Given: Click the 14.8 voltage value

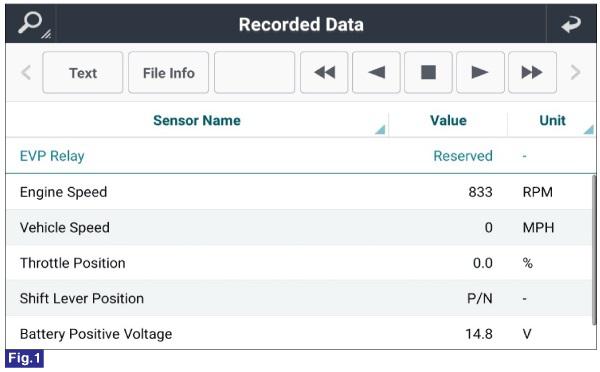Looking at the screenshot, I should tap(479, 334).
